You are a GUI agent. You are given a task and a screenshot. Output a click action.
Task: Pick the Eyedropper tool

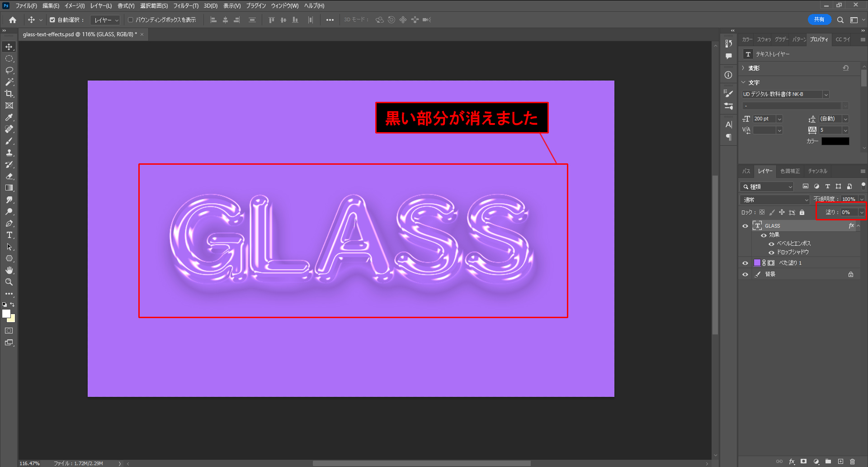point(9,117)
